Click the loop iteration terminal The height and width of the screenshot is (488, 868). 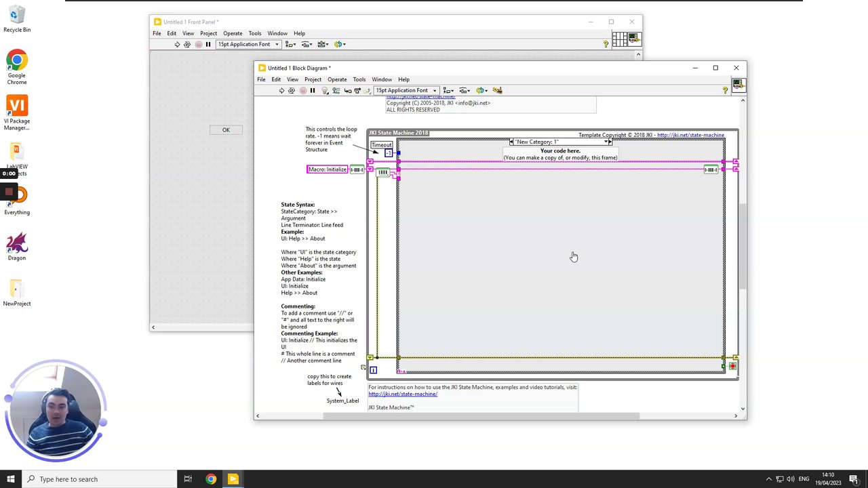pyautogui.click(x=373, y=370)
